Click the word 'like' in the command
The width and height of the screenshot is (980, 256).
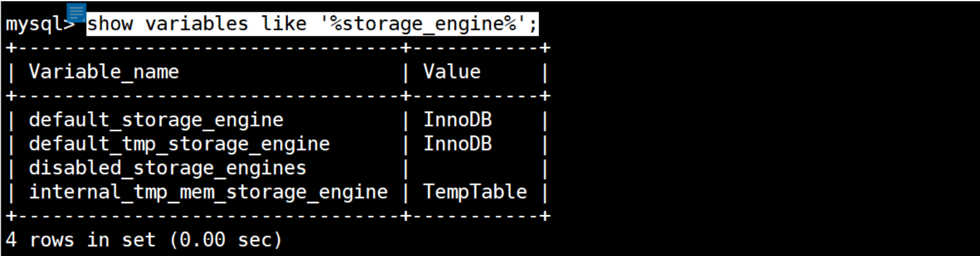click(284, 24)
